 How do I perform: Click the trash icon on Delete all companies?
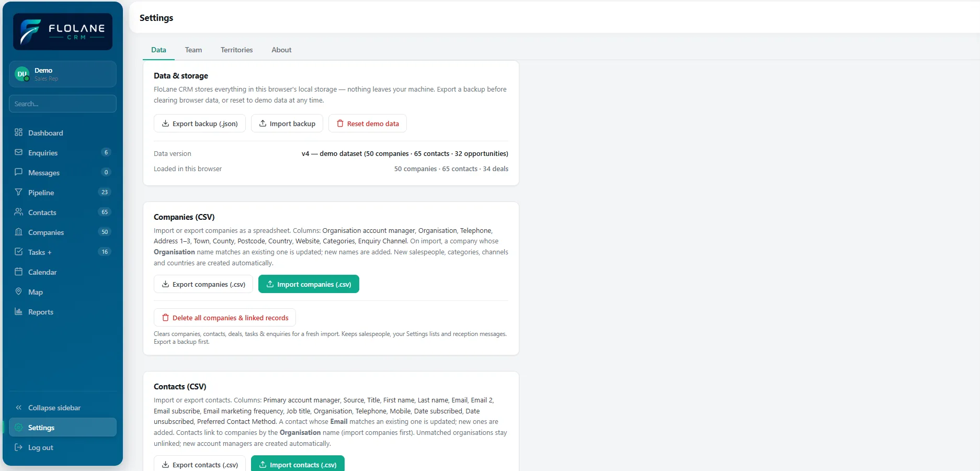[x=165, y=318]
